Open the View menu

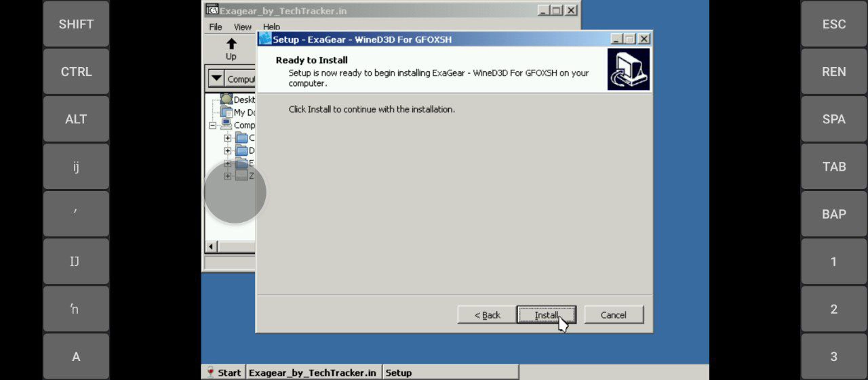(x=243, y=27)
